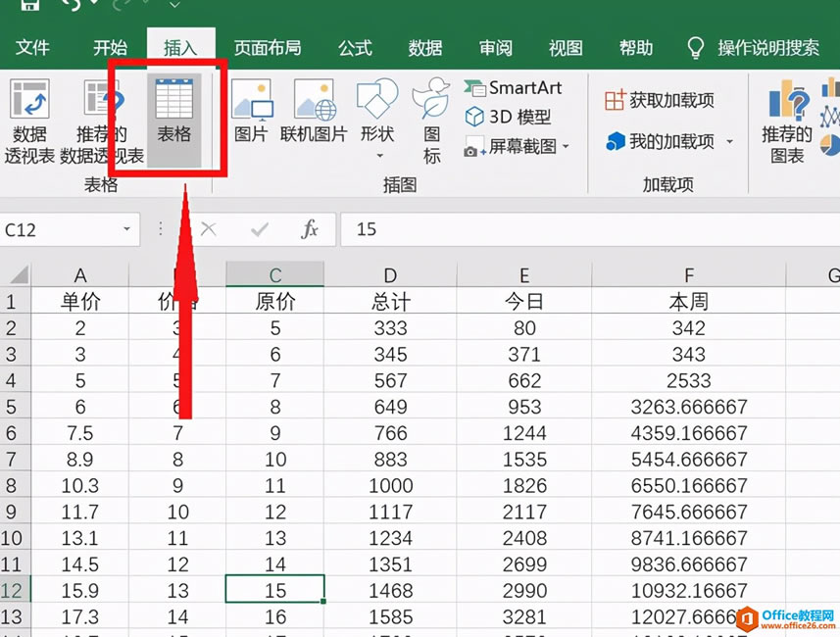The image size is (840, 637).
Task: Select column D header
Action: click(x=390, y=274)
